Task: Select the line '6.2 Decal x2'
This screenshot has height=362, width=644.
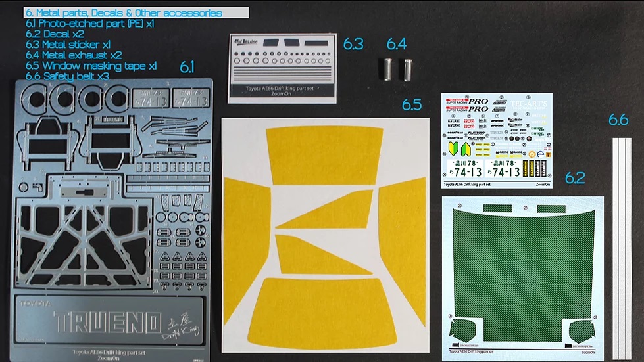Action: (x=55, y=34)
